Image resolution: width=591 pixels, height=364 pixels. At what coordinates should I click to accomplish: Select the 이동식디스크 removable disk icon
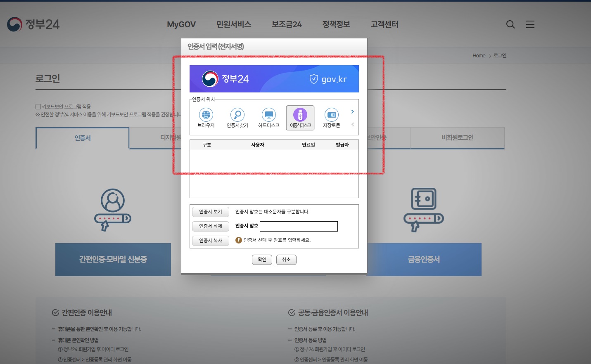click(x=300, y=118)
